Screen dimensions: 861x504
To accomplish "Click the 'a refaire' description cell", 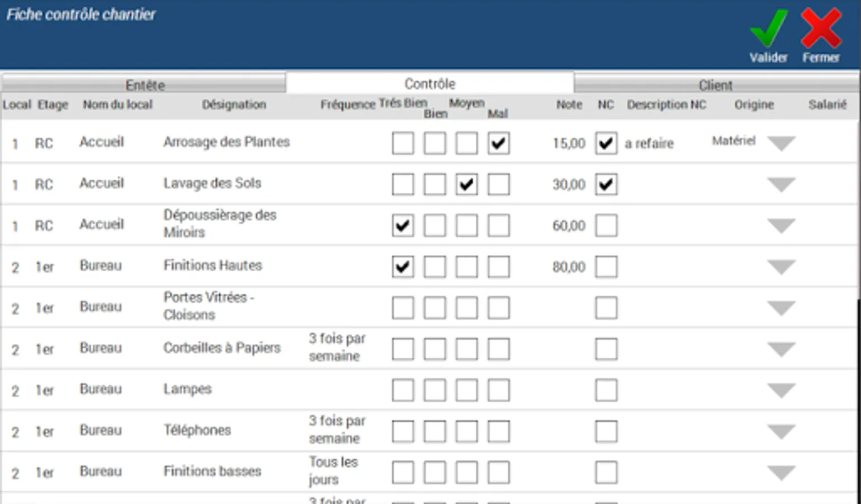I will click(649, 143).
